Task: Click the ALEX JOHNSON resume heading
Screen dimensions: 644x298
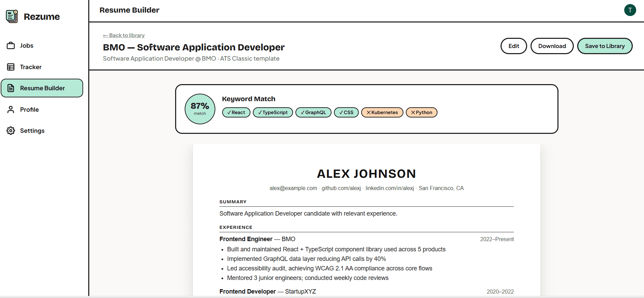Action: (366, 174)
